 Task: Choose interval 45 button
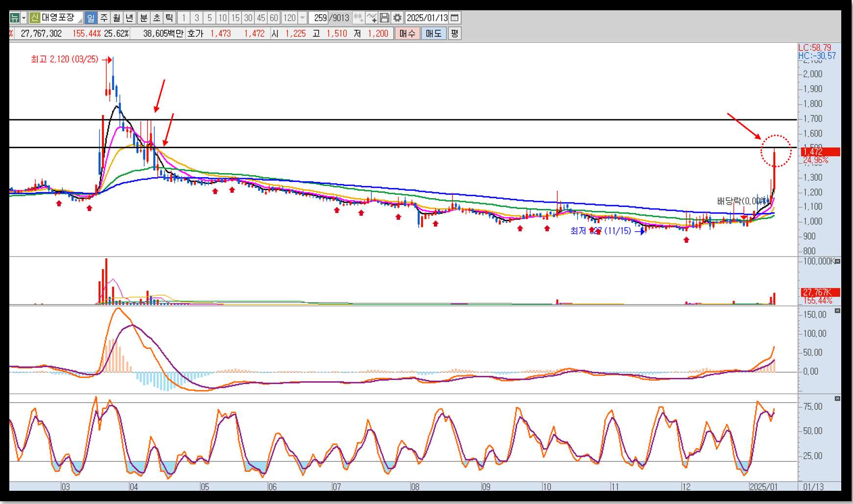[x=261, y=18]
